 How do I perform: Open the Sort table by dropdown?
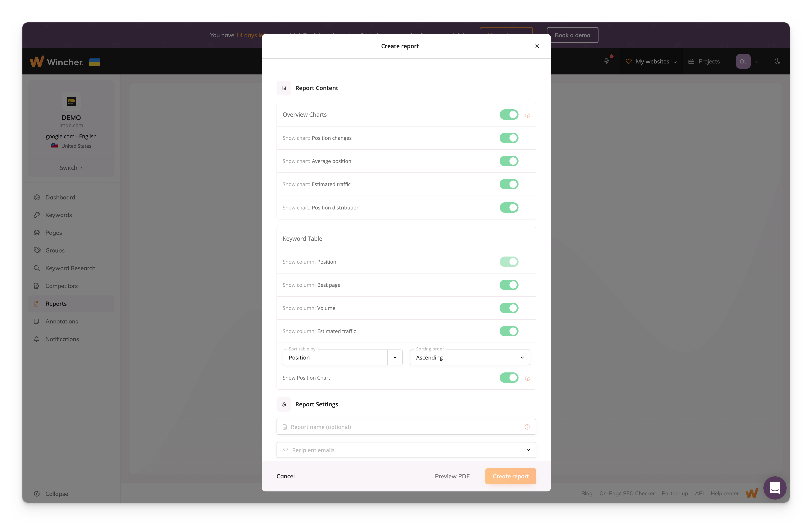point(395,357)
